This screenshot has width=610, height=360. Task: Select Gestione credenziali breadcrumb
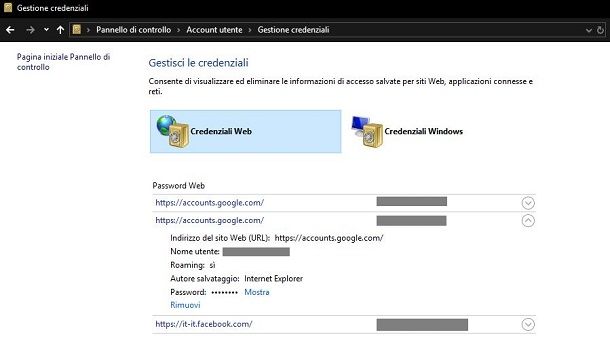coord(293,30)
